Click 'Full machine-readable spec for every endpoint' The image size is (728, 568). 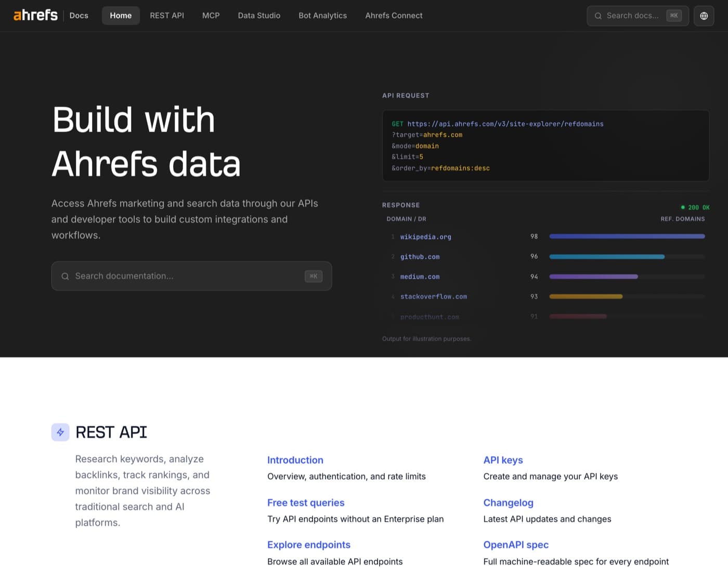pyautogui.click(x=576, y=562)
